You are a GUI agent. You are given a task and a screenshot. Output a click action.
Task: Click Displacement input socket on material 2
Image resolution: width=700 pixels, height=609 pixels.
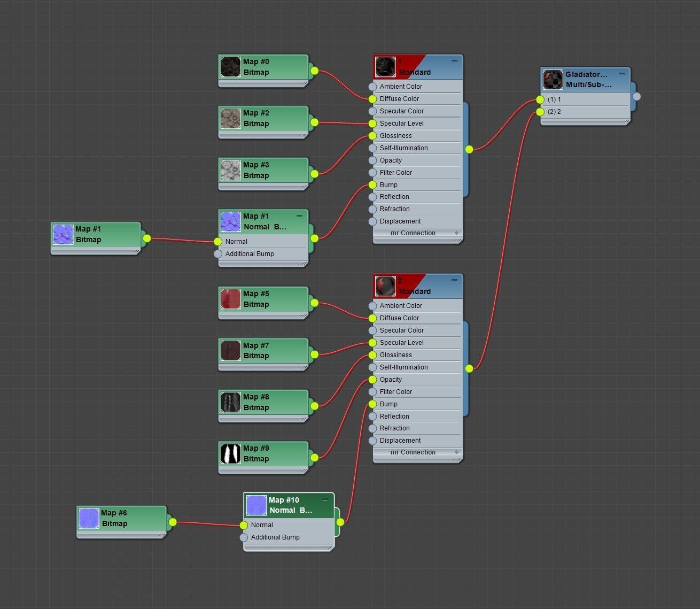(372, 441)
